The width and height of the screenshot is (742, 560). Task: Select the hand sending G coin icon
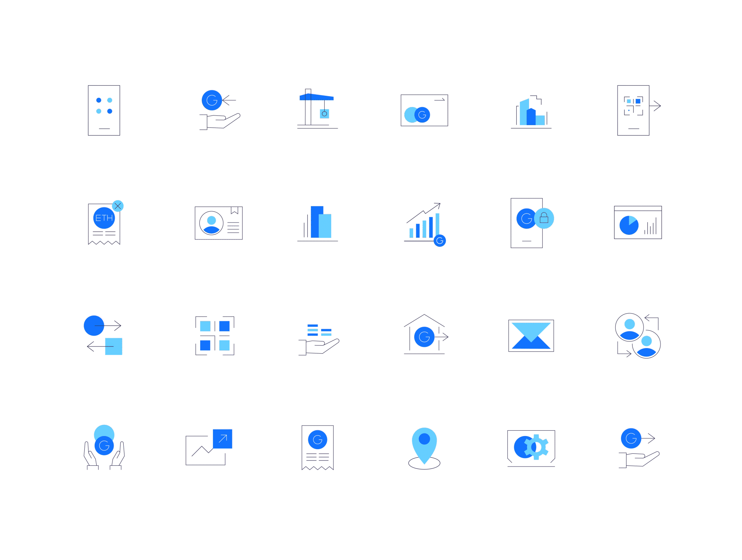click(x=639, y=448)
